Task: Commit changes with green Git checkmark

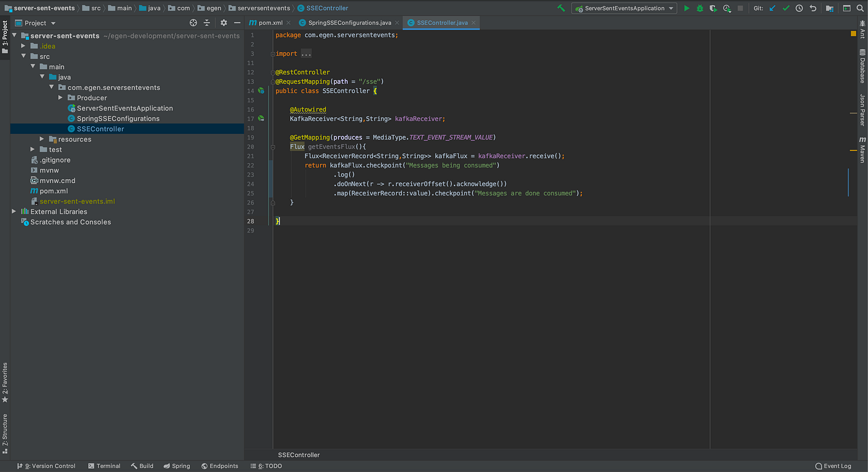Action: (786, 8)
